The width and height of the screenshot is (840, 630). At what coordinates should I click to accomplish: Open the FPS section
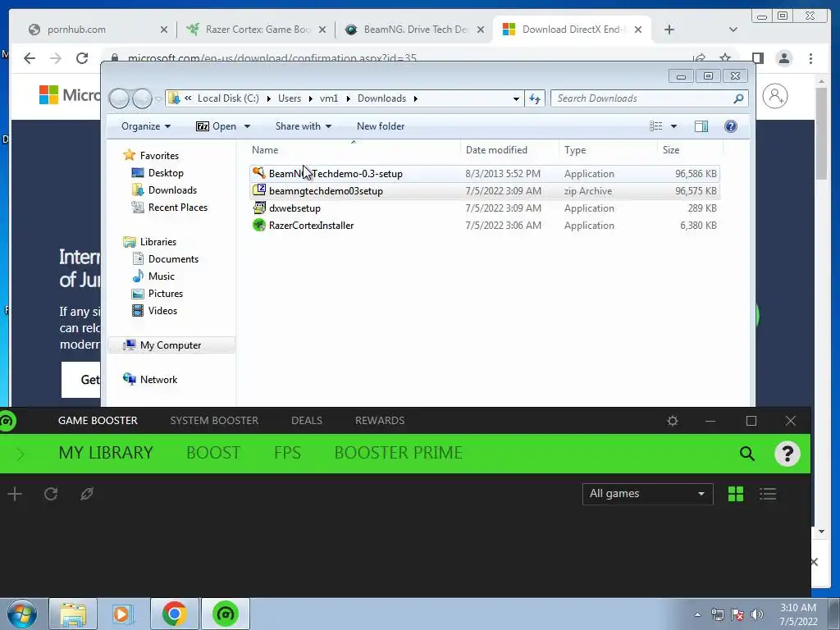287,453
